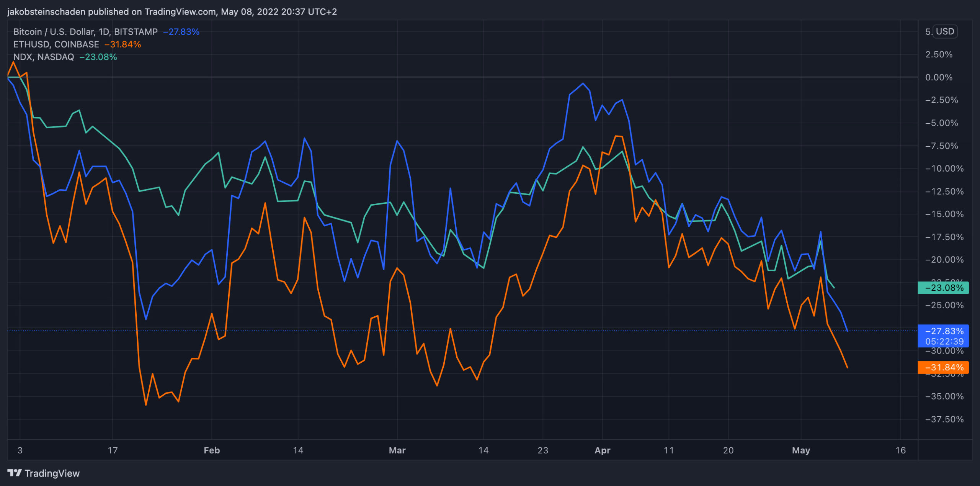The image size is (980, 486).
Task: Click the -10.00% price scale label
Action: tap(944, 169)
